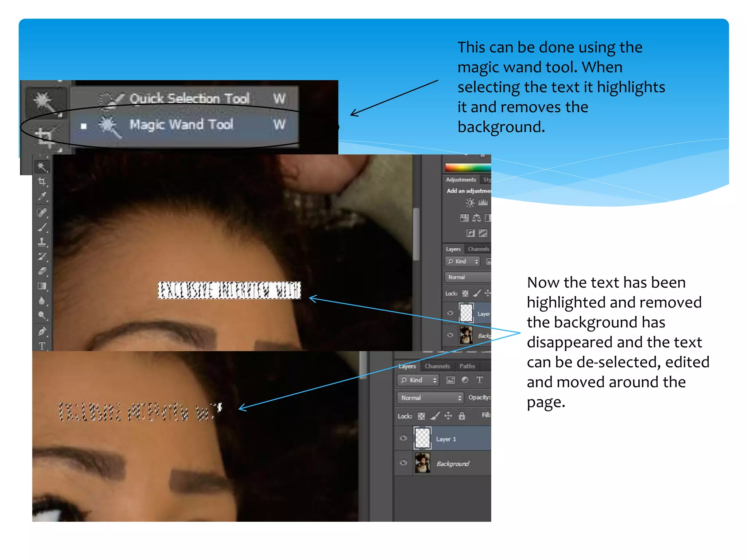Click the Fill label
Viewport: 747px width, 560px height.
pyautogui.click(x=486, y=415)
